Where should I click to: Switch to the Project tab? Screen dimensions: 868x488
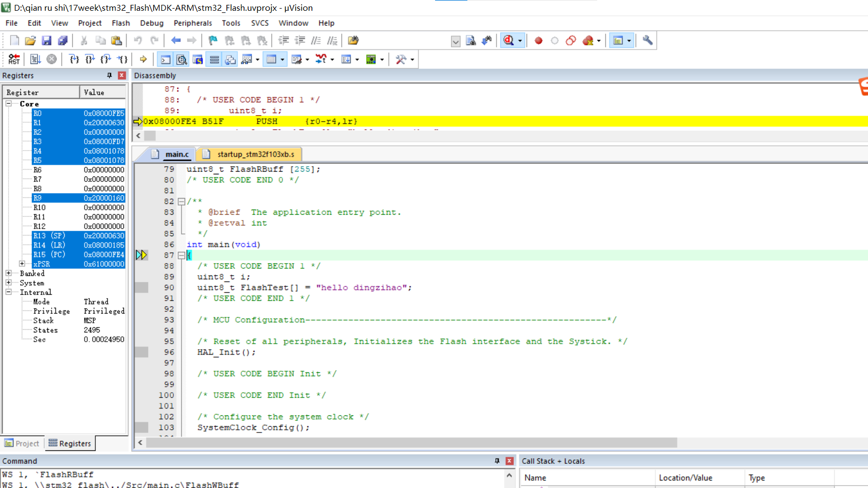[22, 443]
